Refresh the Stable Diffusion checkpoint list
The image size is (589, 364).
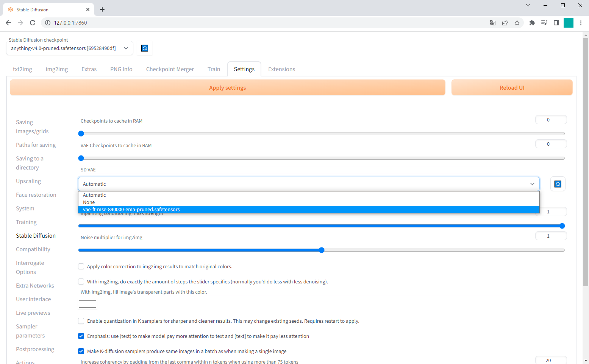click(x=145, y=48)
